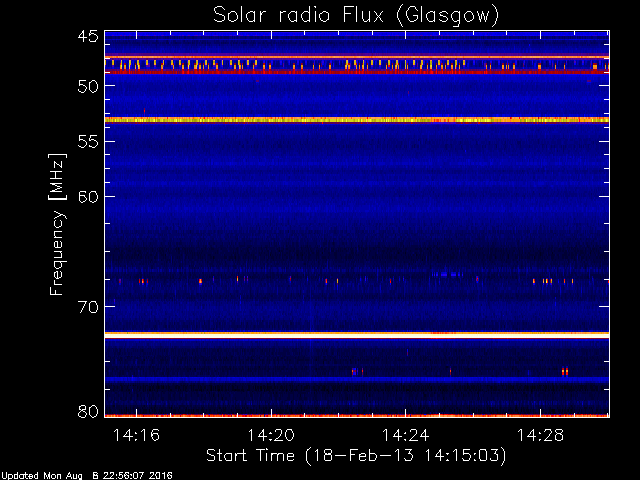Click the 80 frequency tick label

(x=88, y=411)
